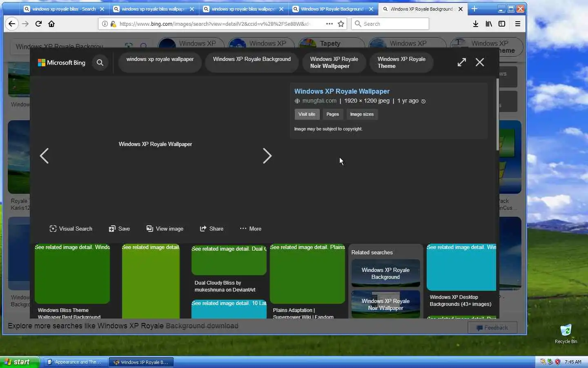The height and width of the screenshot is (368, 588).
Task: Click the Microsoft Bing logo
Action: 62,63
